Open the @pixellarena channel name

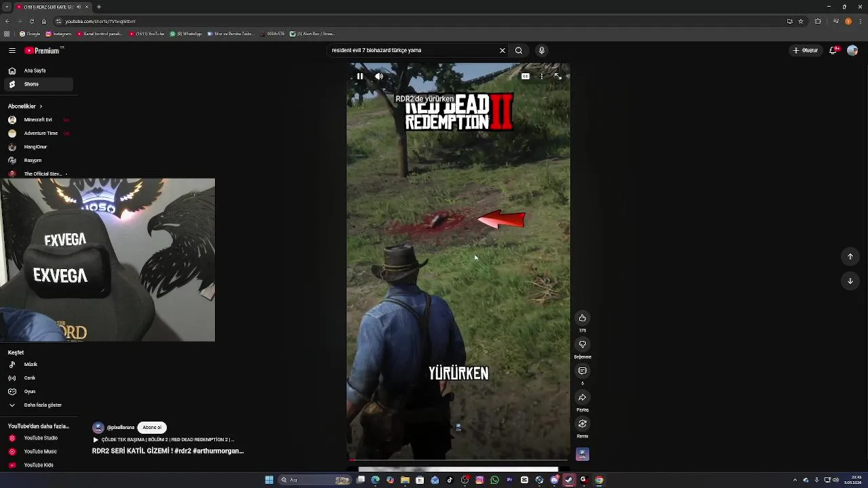121,428
